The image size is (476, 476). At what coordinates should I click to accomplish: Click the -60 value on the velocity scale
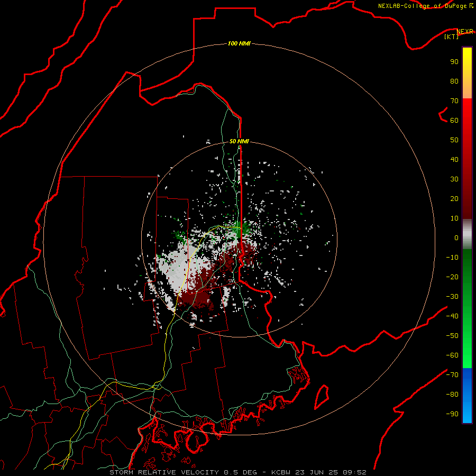point(452,355)
